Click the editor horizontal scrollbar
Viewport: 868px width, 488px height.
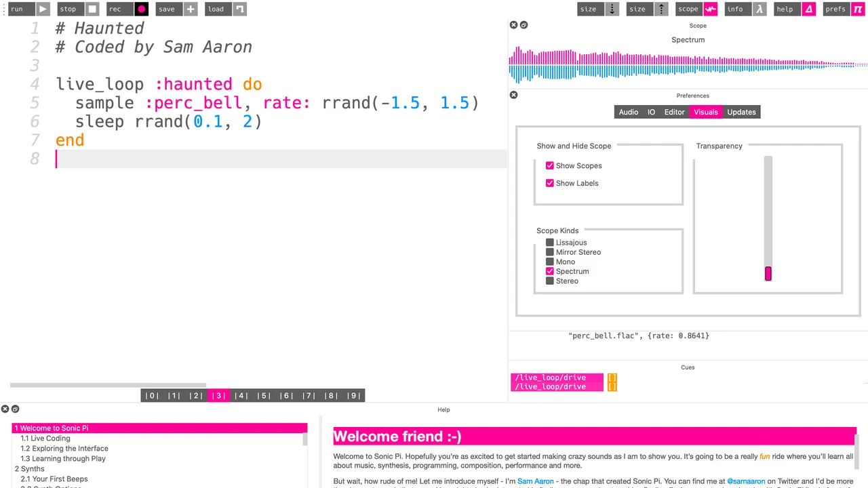pyautogui.click(x=108, y=385)
